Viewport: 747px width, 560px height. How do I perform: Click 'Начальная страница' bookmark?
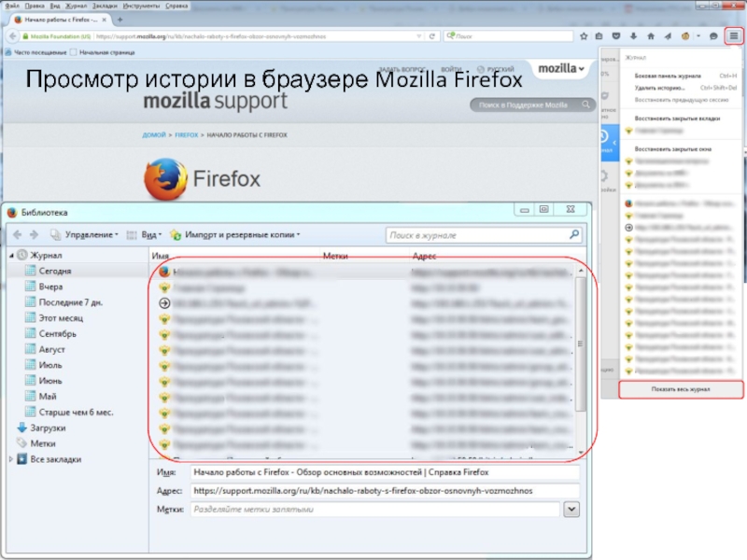103,52
